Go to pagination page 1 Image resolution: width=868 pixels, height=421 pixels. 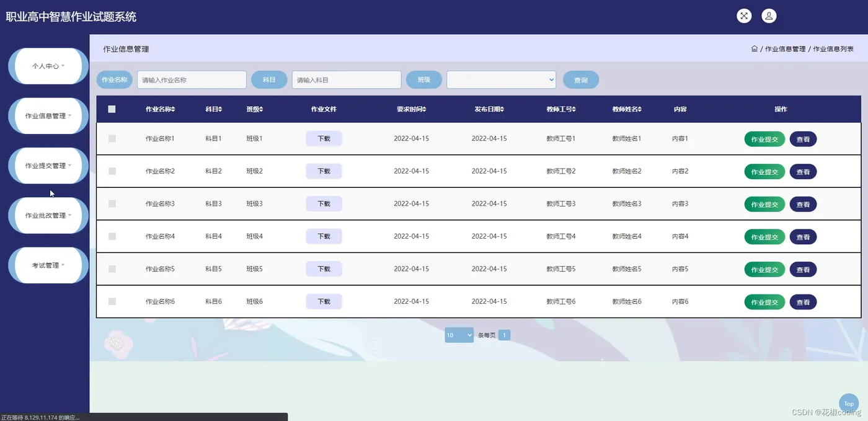pyautogui.click(x=504, y=335)
